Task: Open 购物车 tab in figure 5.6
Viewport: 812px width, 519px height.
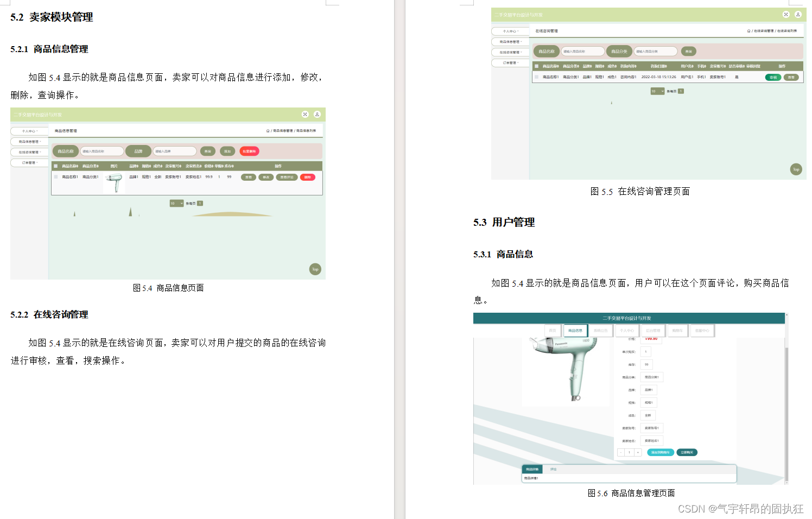Action: [677, 331]
